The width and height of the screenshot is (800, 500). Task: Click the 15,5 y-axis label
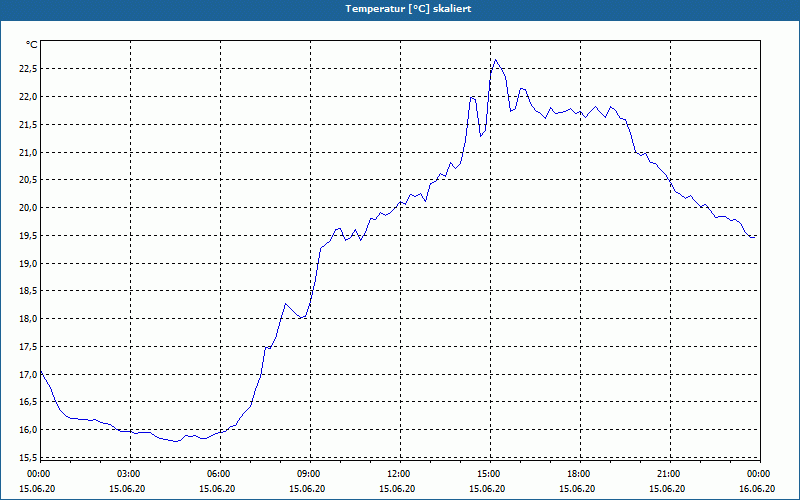pos(28,457)
